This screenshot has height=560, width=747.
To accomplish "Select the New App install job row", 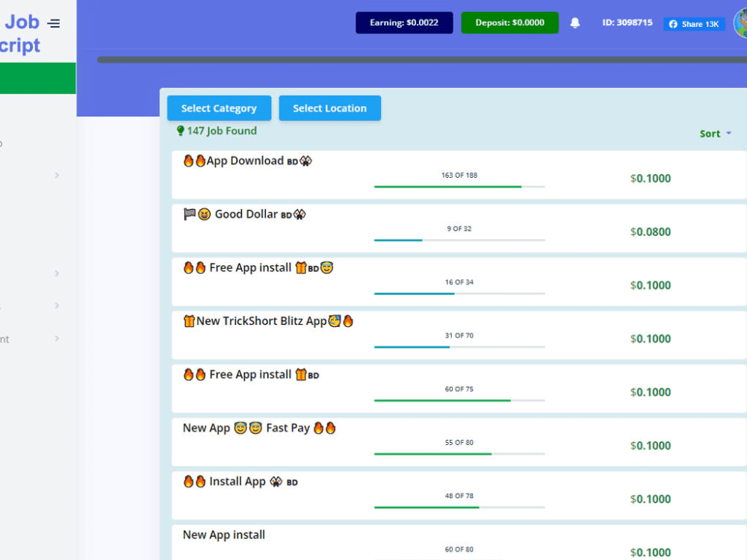I will (223, 535).
